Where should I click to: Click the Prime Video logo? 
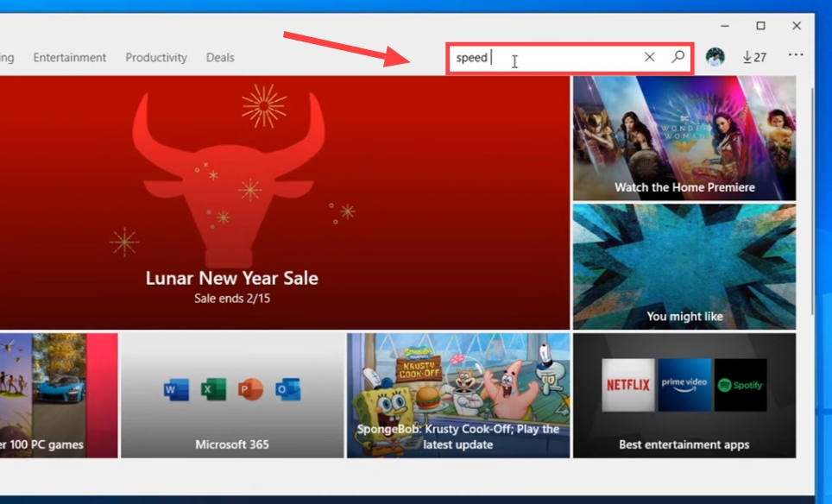pyautogui.click(x=684, y=385)
